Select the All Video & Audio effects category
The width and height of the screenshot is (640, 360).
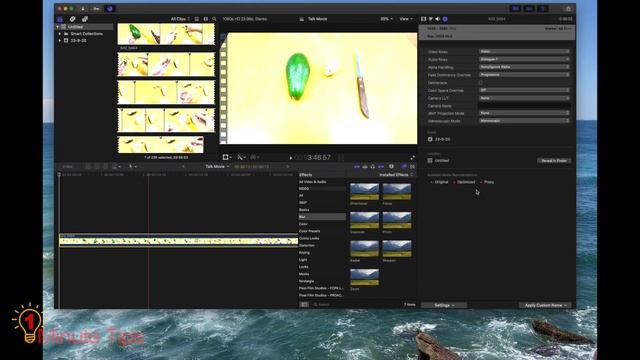click(x=313, y=182)
